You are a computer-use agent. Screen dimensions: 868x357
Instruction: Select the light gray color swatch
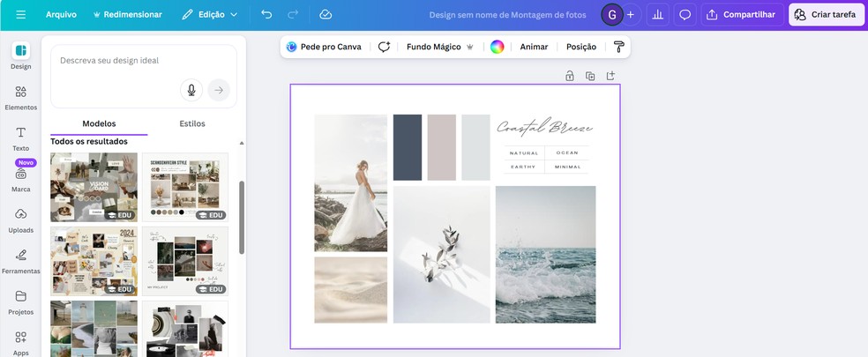(476, 147)
